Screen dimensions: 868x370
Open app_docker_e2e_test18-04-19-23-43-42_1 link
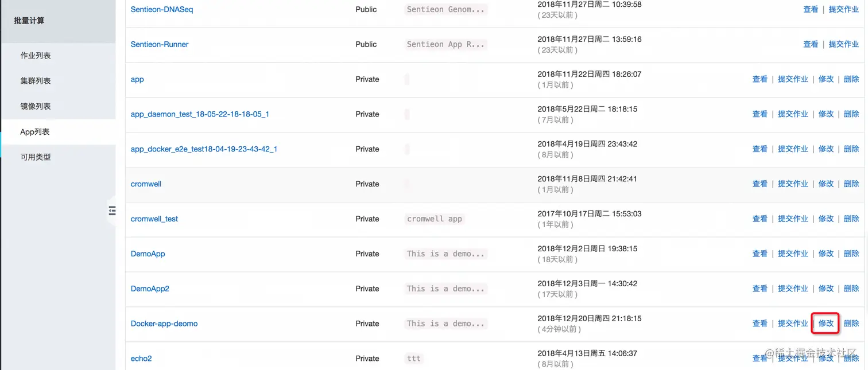point(204,149)
